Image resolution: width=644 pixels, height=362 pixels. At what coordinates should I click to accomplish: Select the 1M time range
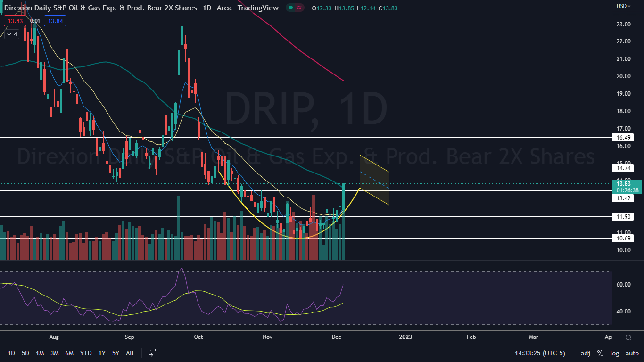tap(40, 353)
